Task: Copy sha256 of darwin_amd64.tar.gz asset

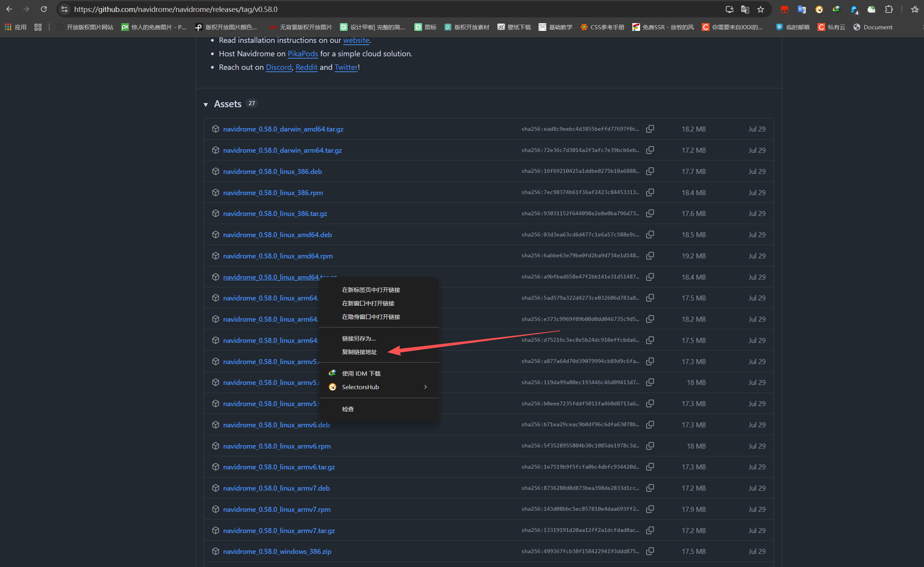Action: click(650, 129)
